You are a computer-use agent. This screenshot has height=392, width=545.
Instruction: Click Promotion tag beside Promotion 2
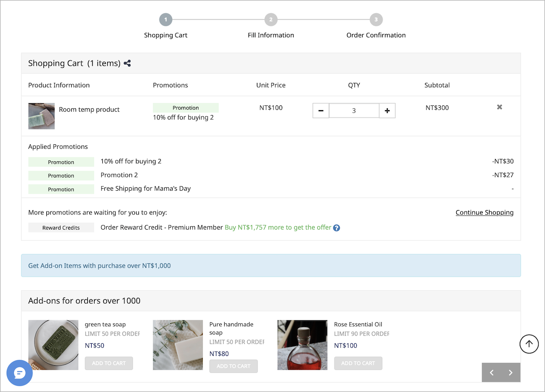(x=61, y=176)
